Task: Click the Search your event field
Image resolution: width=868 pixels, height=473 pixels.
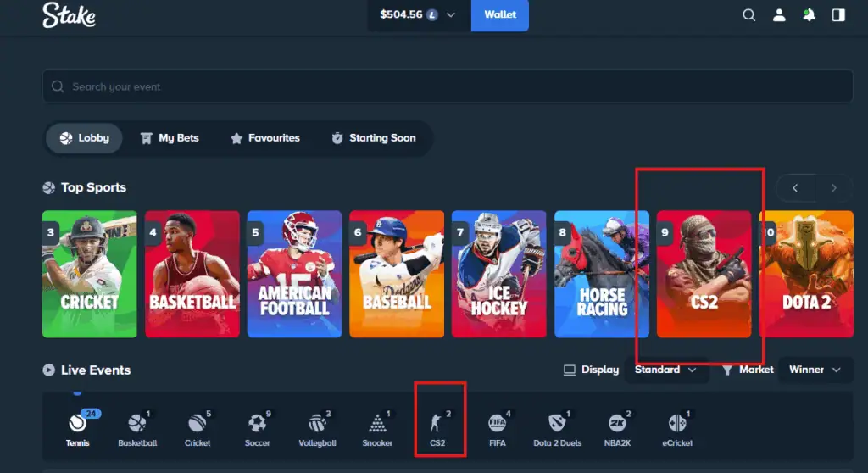Action: [x=448, y=86]
